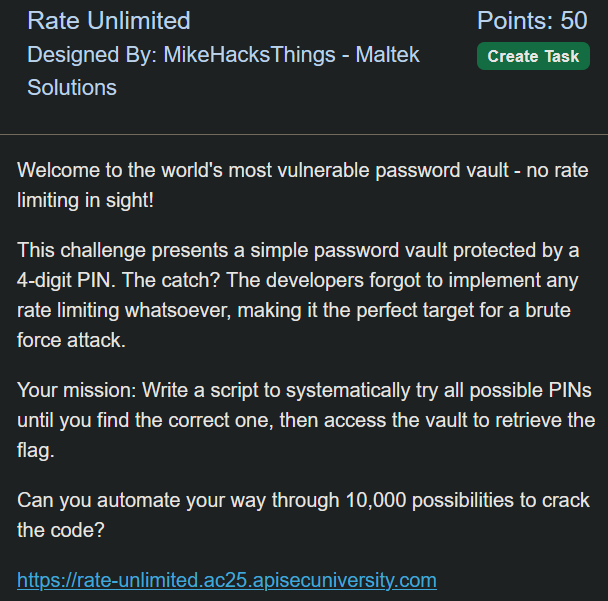Image resolution: width=608 pixels, height=601 pixels.
Task: Click the word "Maltek" in the designer line
Action: [387, 54]
